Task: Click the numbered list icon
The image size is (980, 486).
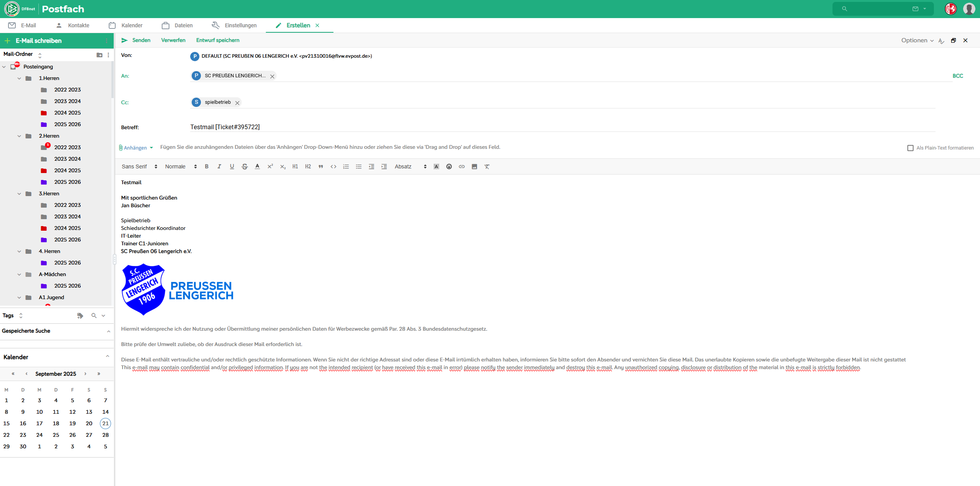Action: 346,166
